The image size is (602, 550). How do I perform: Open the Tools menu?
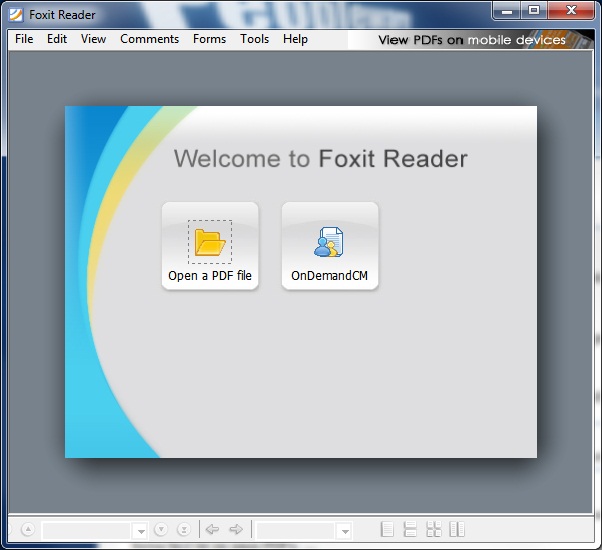click(x=255, y=39)
